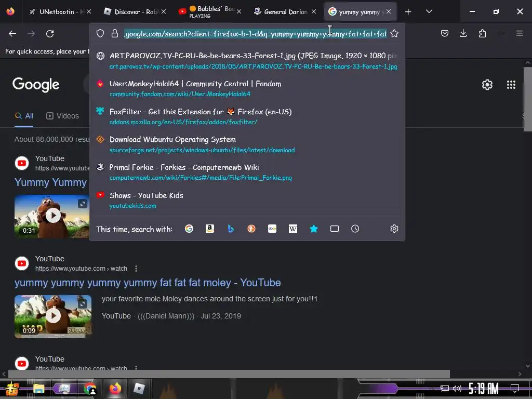Viewport: 532px width, 399px height.
Task: Launch Chrome from taskbar
Action: [90, 389]
